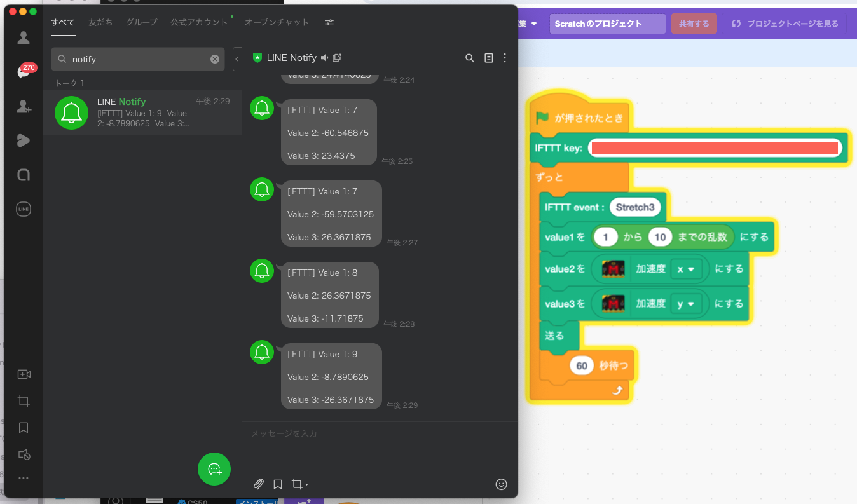857x504 pixels.
Task: Click the random number minimum value 1
Action: coord(606,237)
